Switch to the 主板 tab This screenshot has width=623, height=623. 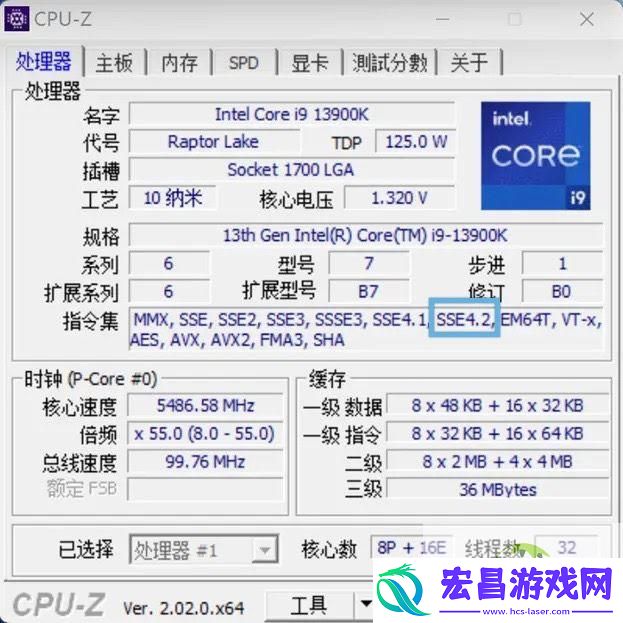pos(114,62)
